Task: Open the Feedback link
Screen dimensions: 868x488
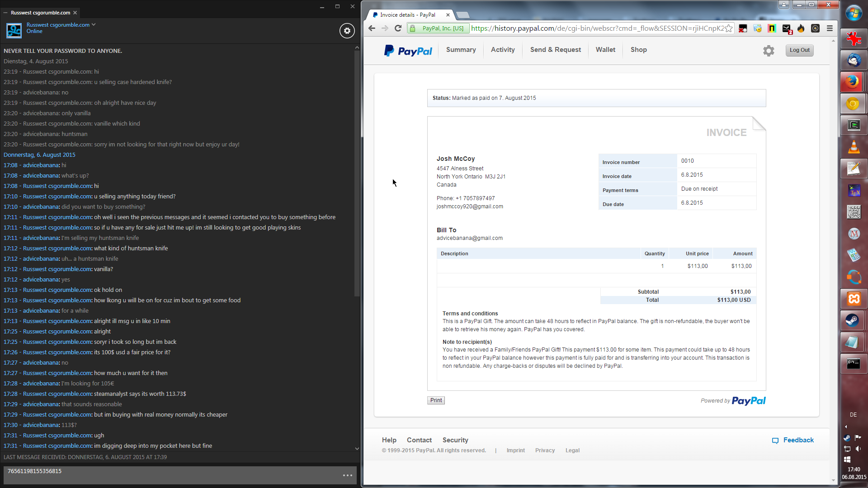Action: point(798,440)
